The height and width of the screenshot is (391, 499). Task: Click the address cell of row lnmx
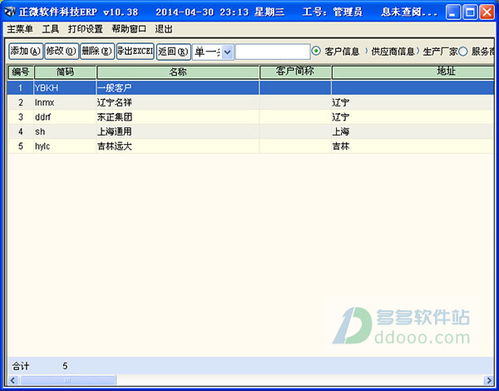(413, 102)
